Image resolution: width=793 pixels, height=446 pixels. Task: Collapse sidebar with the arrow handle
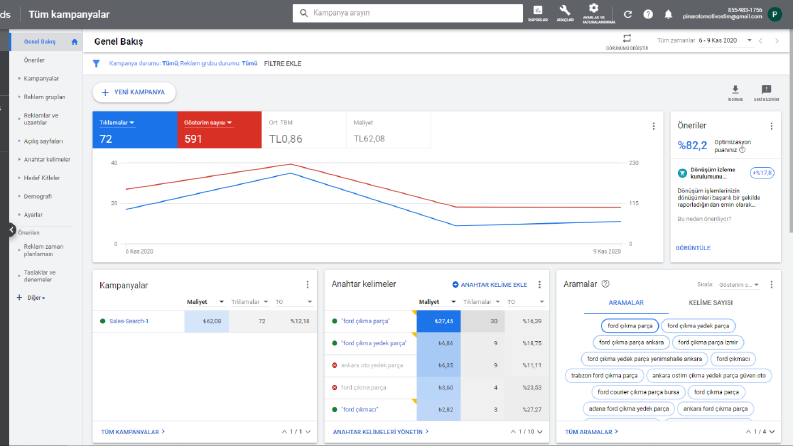[x=11, y=230]
